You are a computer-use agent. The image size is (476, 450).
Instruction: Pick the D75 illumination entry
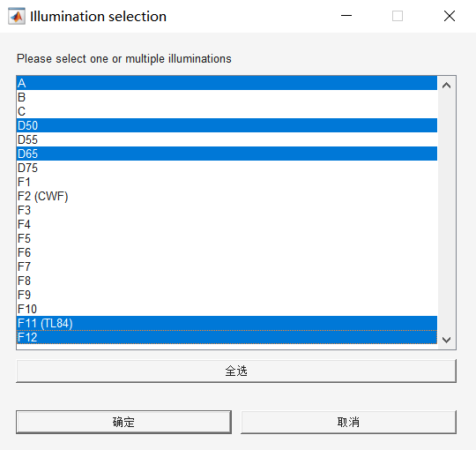227,168
